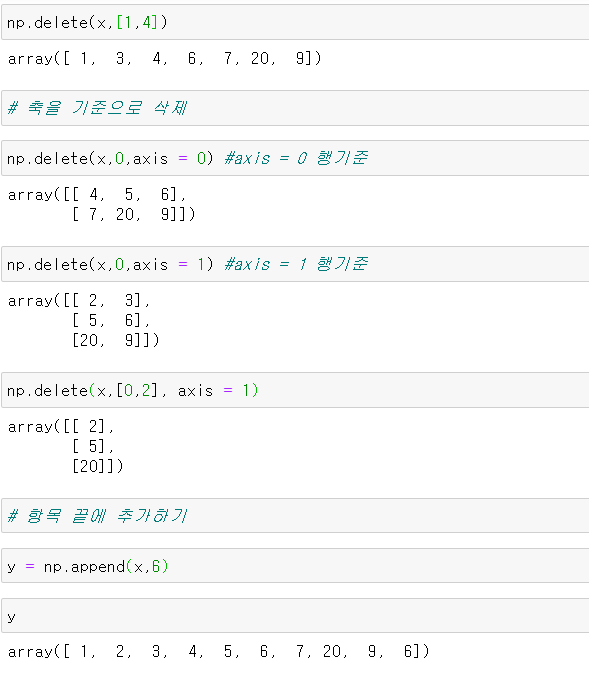
Task: Select the final output array ending in 6])
Action: [218, 651]
